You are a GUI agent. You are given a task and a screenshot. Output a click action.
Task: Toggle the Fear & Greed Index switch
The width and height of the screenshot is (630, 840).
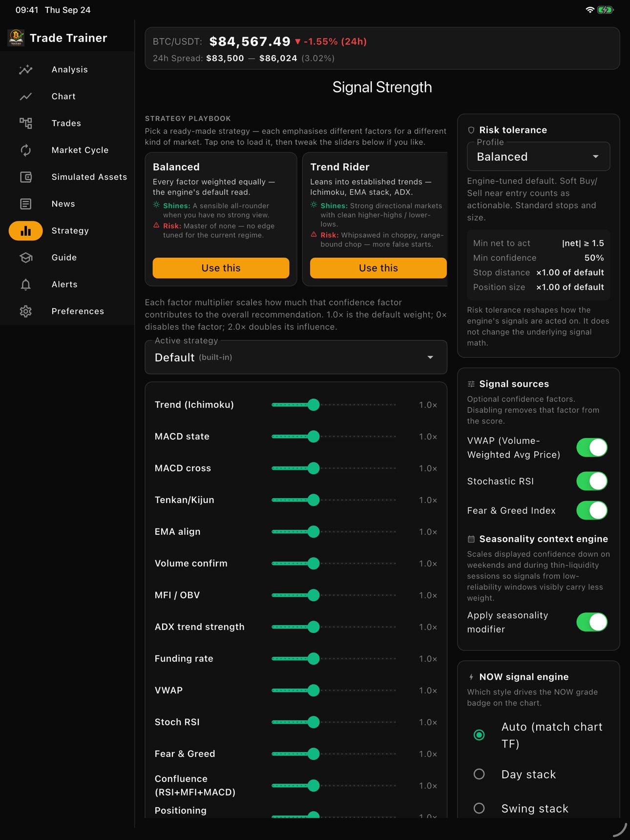click(x=592, y=511)
